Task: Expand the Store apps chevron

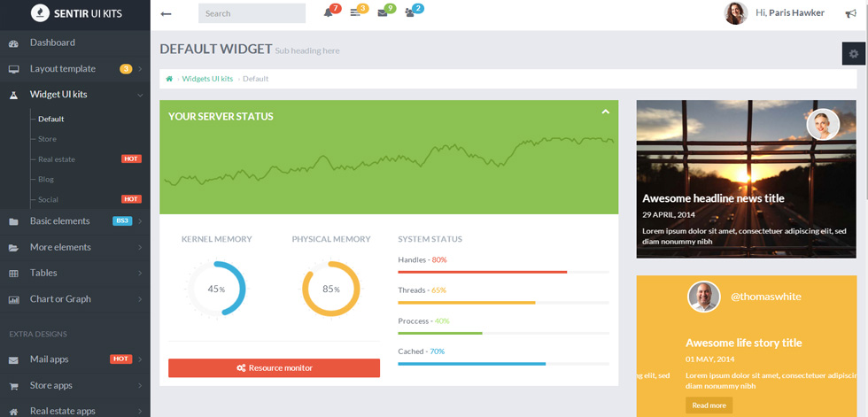Action: tap(140, 385)
